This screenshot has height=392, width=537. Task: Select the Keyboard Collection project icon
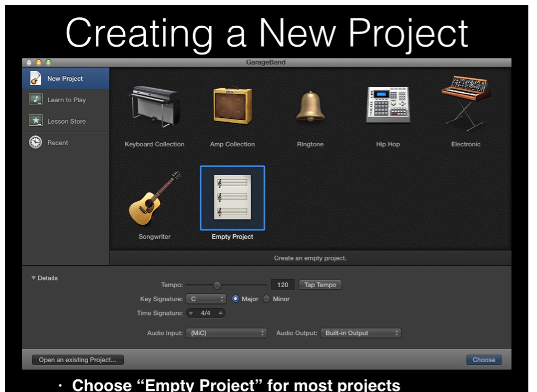[x=155, y=106]
